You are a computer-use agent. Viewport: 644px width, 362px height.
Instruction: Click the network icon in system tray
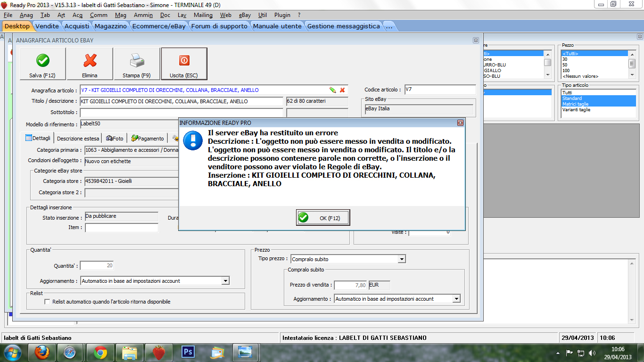(x=581, y=353)
